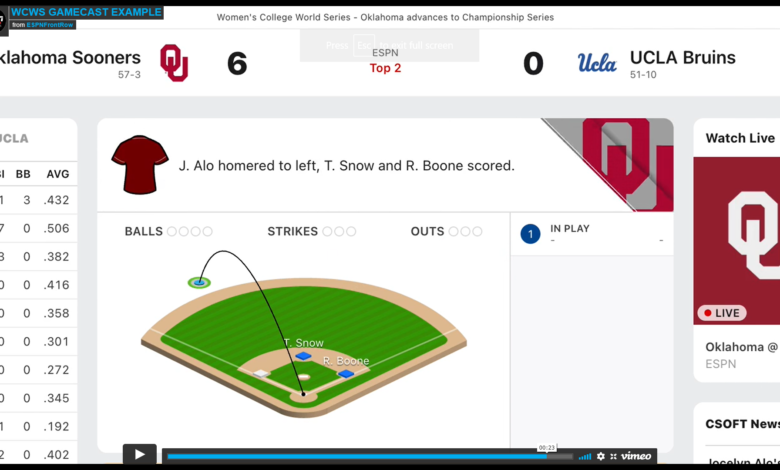
Task: Open the WCWS GAMECAST EXAMPLE title
Action: tap(87, 12)
